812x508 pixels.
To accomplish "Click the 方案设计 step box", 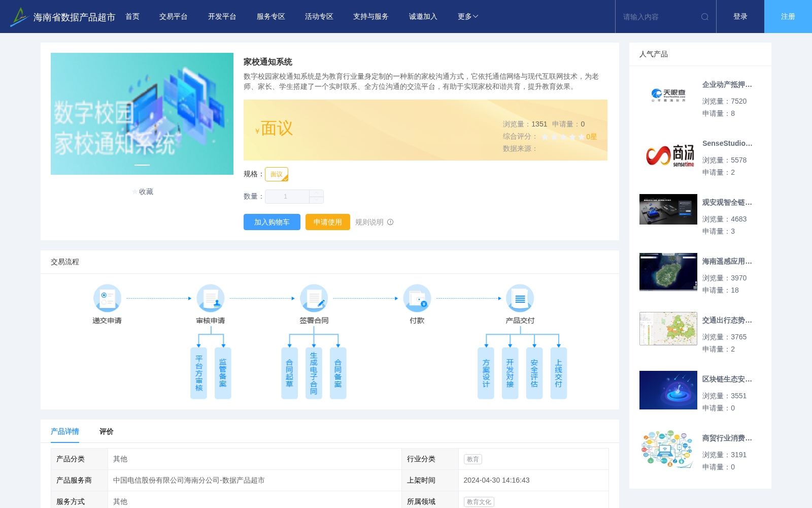I will (486, 373).
